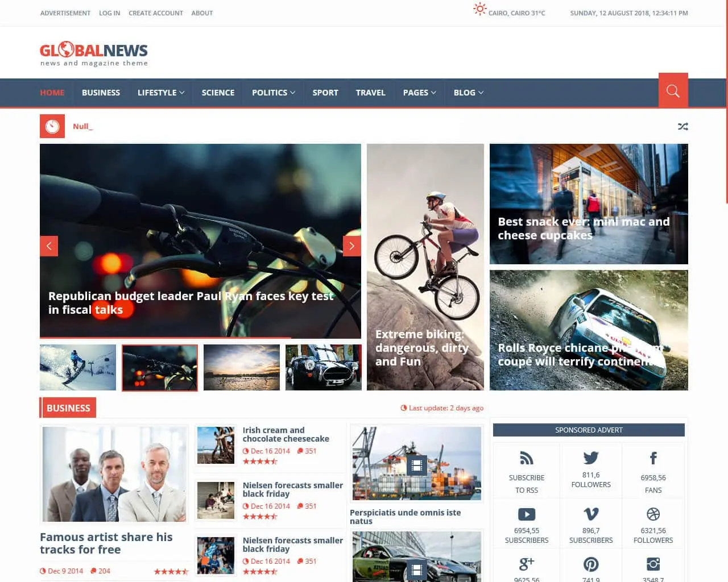Image resolution: width=728 pixels, height=582 pixels.
Task: Click the Dribbble followers icon
Action: click(653, 514)
